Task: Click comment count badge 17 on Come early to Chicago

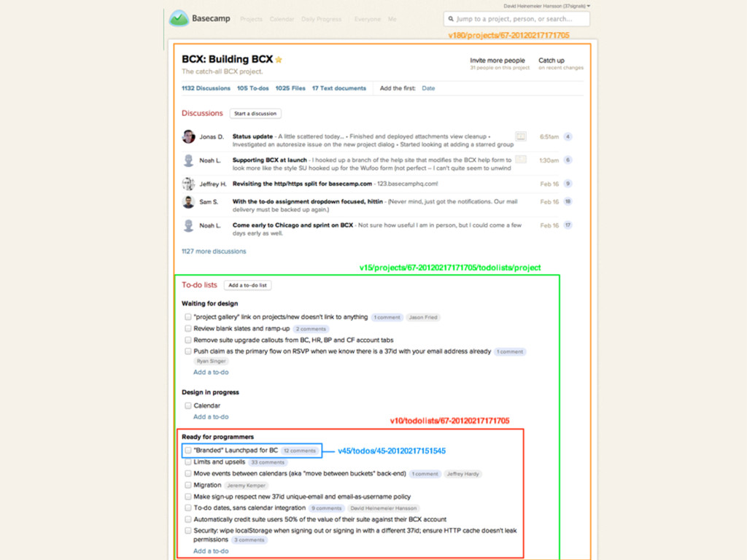Action: pyautogui.click(x=568, y=225)
